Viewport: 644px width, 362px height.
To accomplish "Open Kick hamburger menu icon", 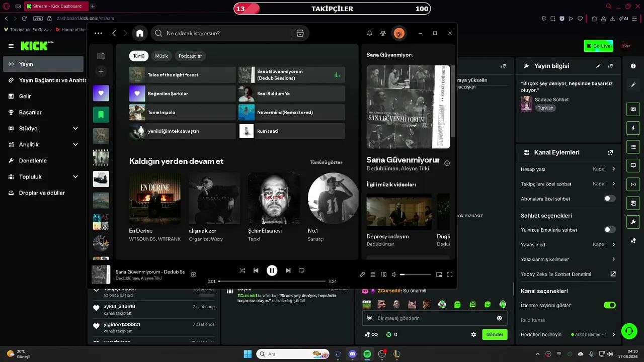I will click(x=11, y=46).
